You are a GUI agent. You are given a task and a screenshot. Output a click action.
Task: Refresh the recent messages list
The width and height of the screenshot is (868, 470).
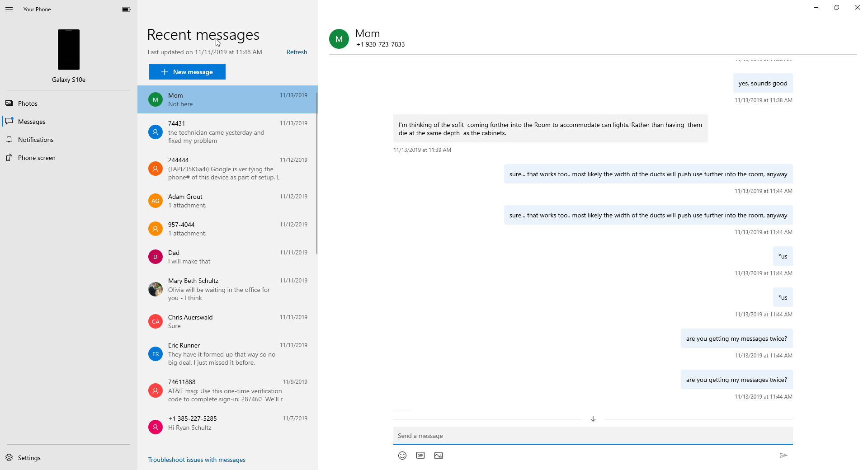(x=297, y=52)
